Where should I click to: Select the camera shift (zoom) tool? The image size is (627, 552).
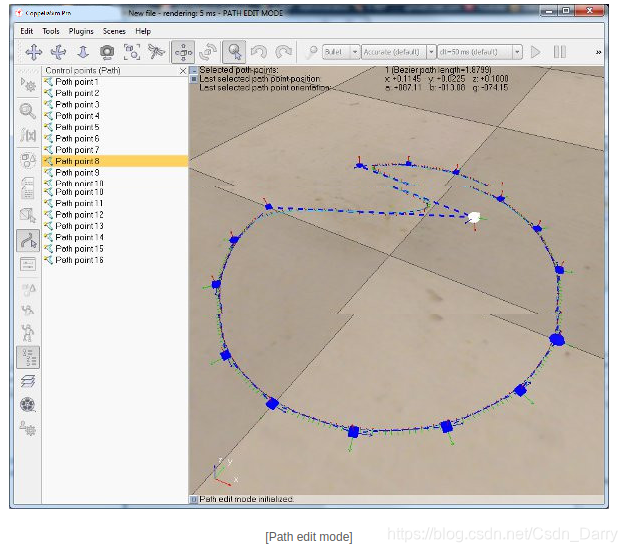click(x=83, y=52)
